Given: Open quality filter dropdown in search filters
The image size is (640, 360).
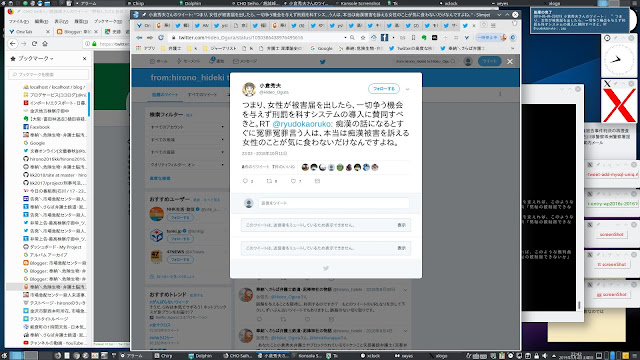Looking at the screenshot, I should click(x=187, y=164).
